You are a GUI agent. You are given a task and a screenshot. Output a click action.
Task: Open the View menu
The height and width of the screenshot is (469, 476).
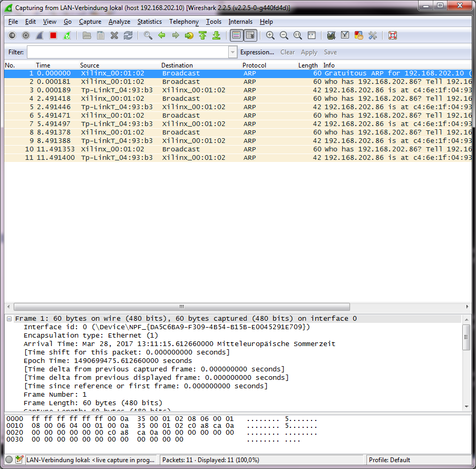click(50, 22)
